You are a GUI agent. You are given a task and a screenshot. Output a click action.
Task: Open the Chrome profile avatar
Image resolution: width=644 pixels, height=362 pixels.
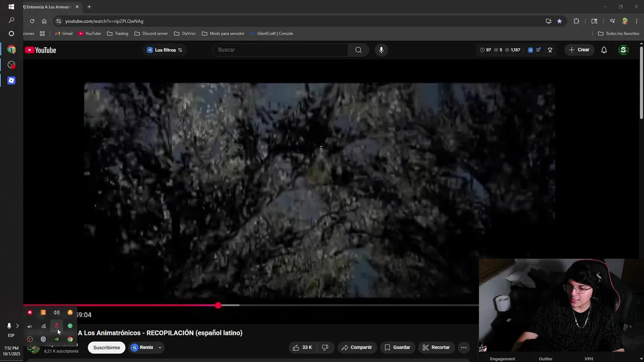click(x=625, y=21)
